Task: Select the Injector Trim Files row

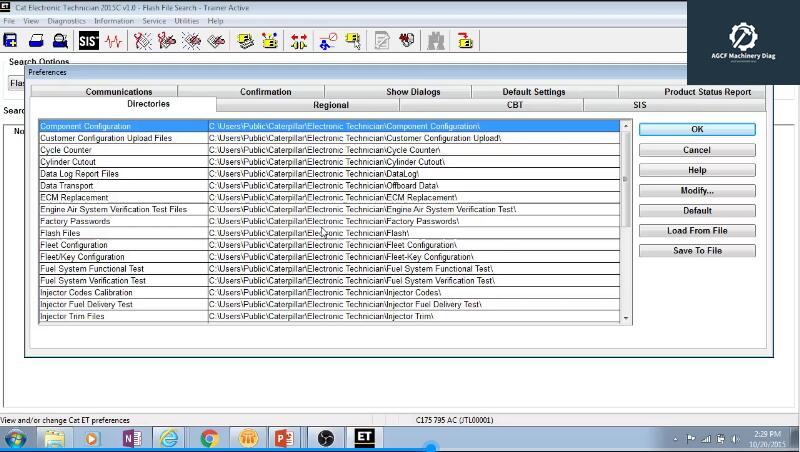Action: point(330,316)
